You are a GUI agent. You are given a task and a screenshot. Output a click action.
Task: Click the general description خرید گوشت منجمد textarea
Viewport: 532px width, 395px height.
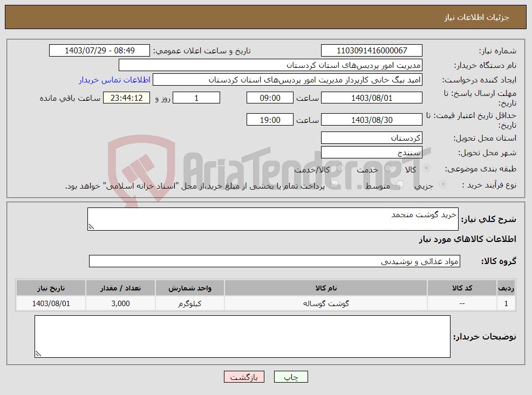pos(273,219)
